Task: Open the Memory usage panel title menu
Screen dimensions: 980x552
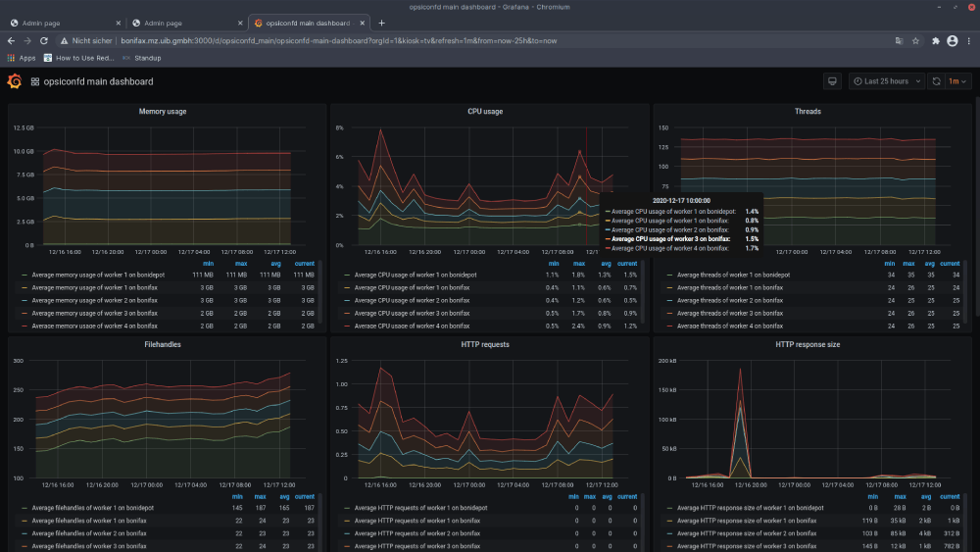Action: (163, 112)
